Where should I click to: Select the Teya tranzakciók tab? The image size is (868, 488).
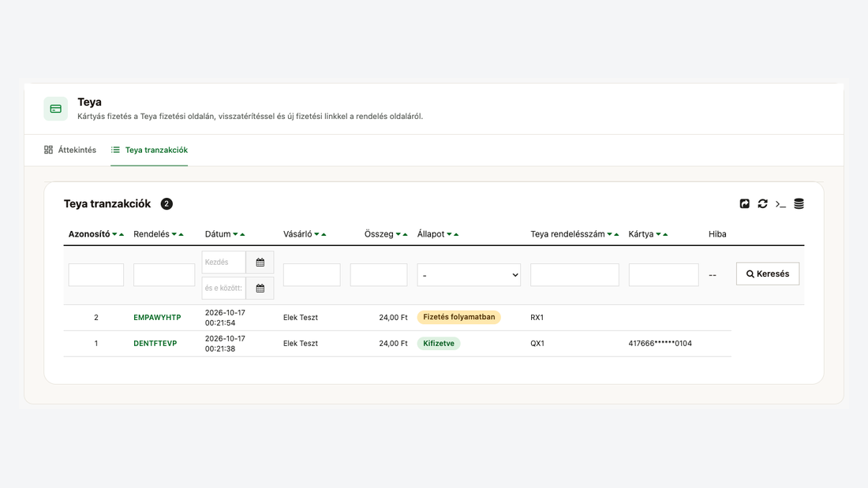tap(149, 150)
